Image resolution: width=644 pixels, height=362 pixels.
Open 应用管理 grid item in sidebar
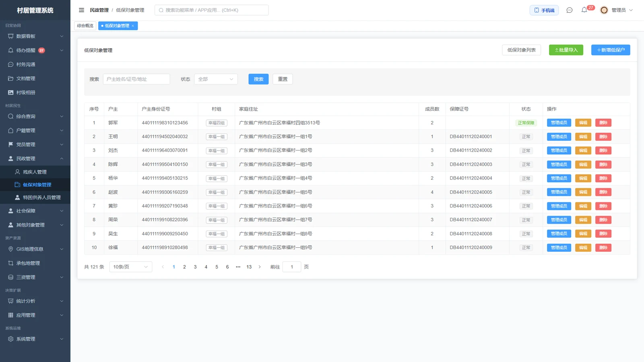[x=35, y=315]
